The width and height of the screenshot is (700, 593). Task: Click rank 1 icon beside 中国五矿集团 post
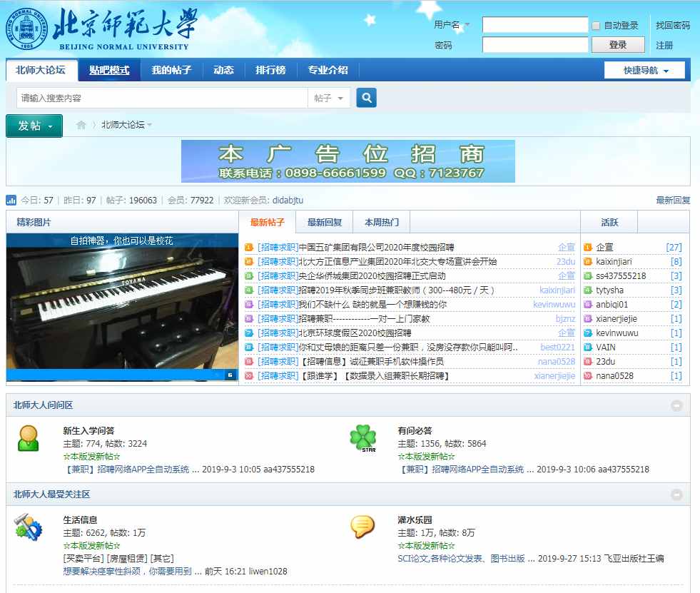[x=249, y=248]
